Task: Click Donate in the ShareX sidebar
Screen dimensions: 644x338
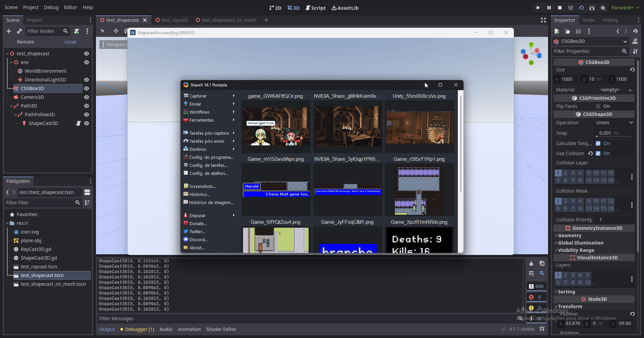Action: pyautogui.click(x=198, y=223)
